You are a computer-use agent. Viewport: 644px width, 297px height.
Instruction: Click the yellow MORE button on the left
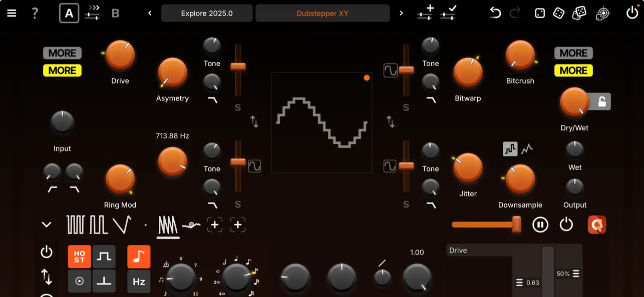pos(62,70)
